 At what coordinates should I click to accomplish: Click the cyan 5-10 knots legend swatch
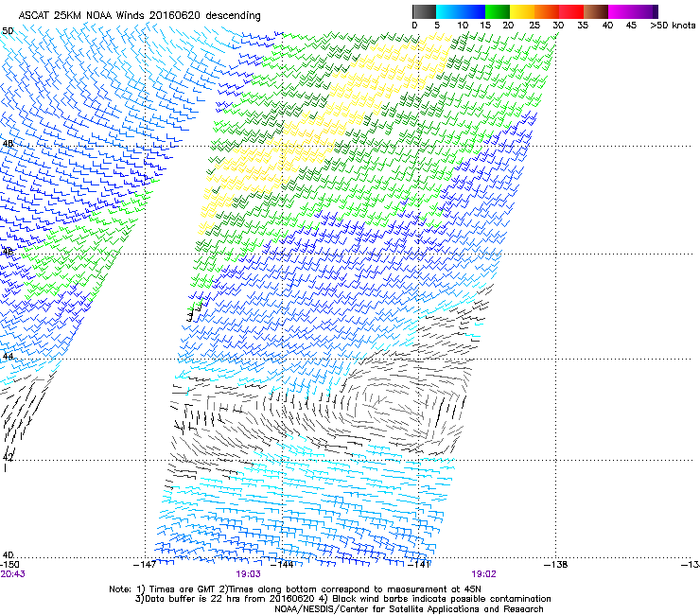click(448, 11)
